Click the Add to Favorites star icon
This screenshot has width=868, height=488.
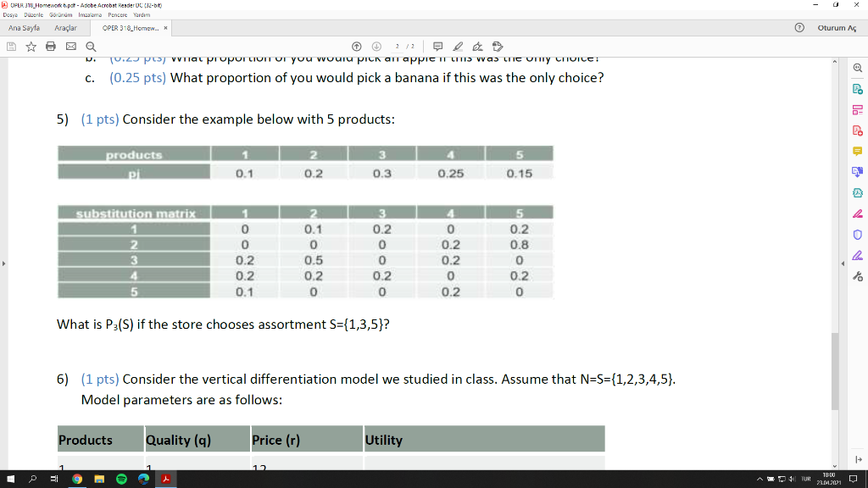(31, 47)
